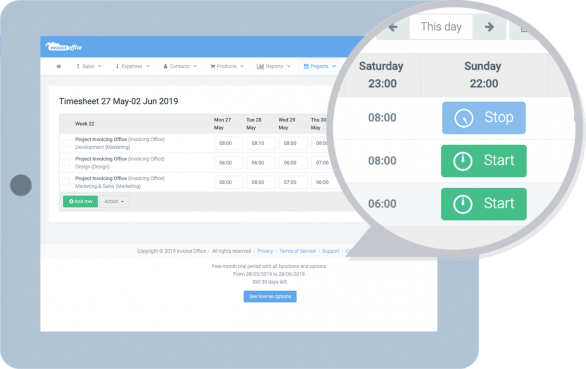Start timer on the second row
This screenshot has width=586, height=369.
click(484, 161)
